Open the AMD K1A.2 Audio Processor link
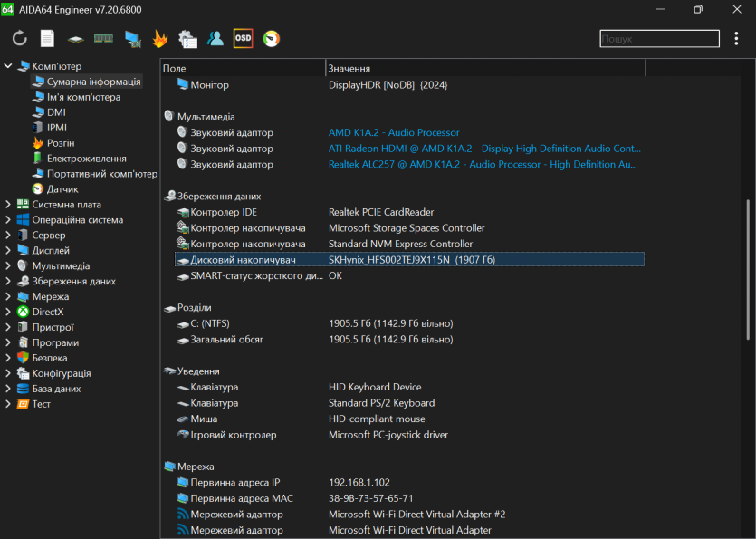Screen dimensions: 756x539 [x=394, y=133]
